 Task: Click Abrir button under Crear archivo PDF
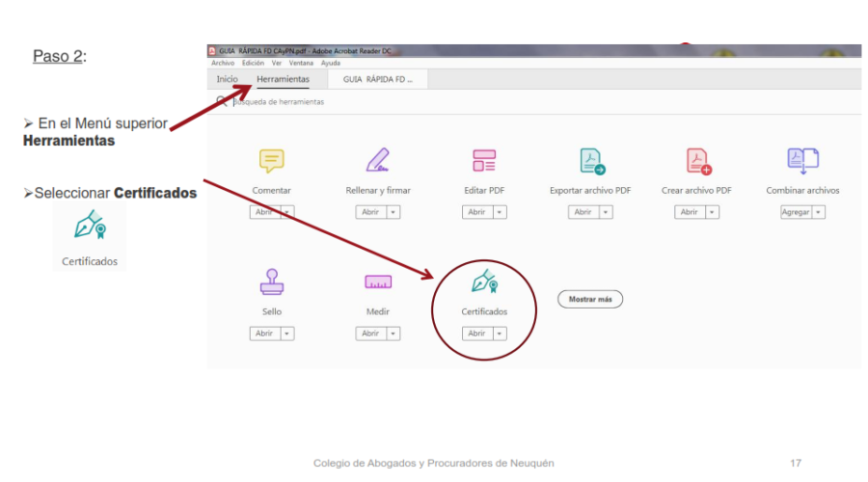click(x=691, y=212)
